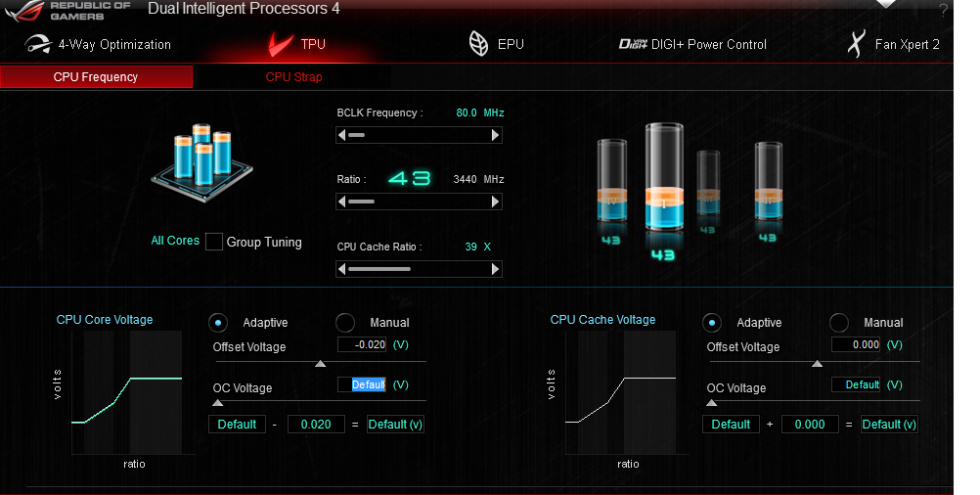This screenshot has width=980, height=495.
Task: Decrease BCLK Frequency with the left arrow
Action: coord(342,135)
